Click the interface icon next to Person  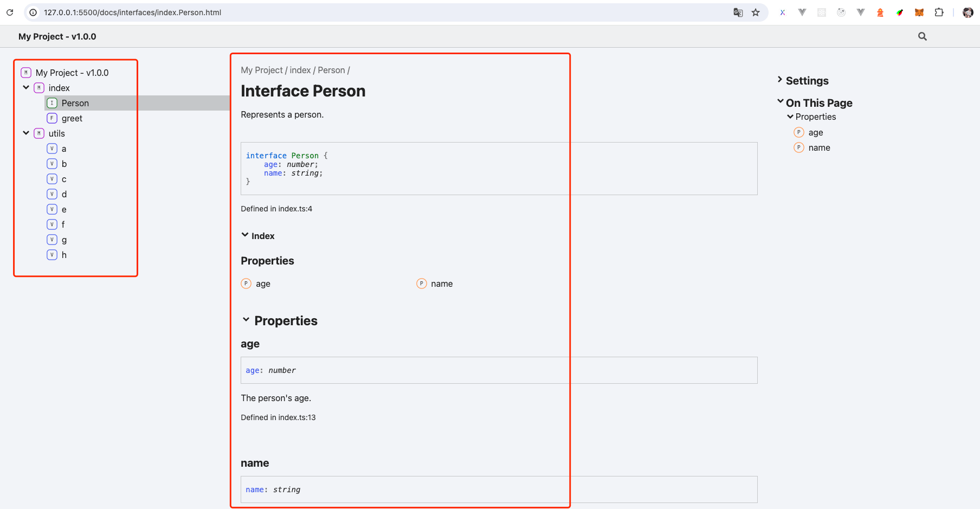(52, 103)
